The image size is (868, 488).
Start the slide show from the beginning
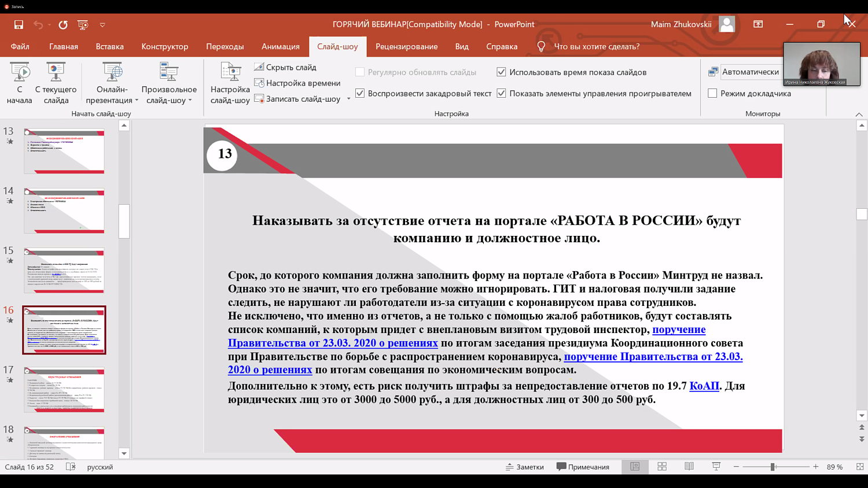click(x=20, y=84)
